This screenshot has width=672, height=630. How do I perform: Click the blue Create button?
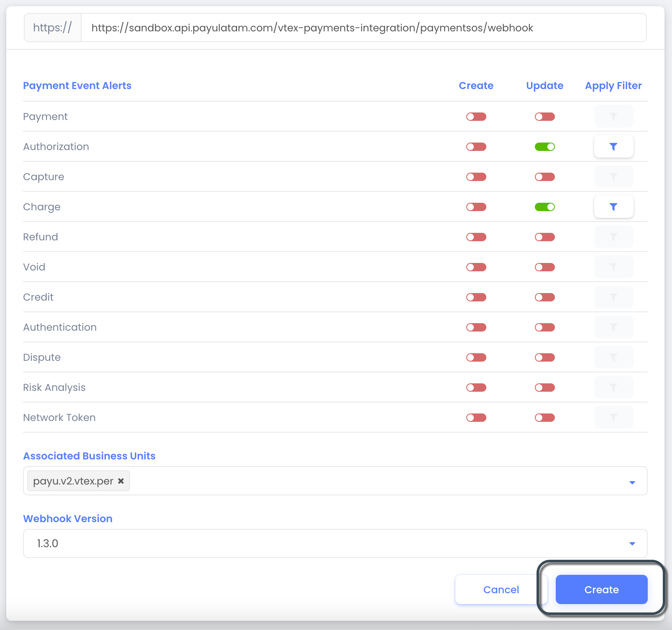(x=601, y=589)
